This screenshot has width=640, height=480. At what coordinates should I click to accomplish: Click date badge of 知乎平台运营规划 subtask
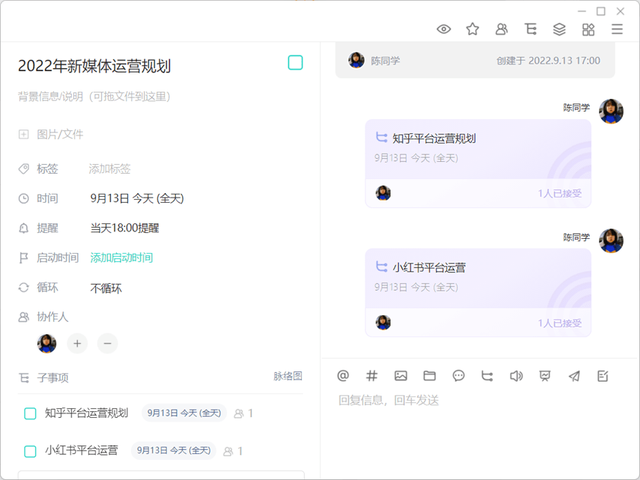184,413
